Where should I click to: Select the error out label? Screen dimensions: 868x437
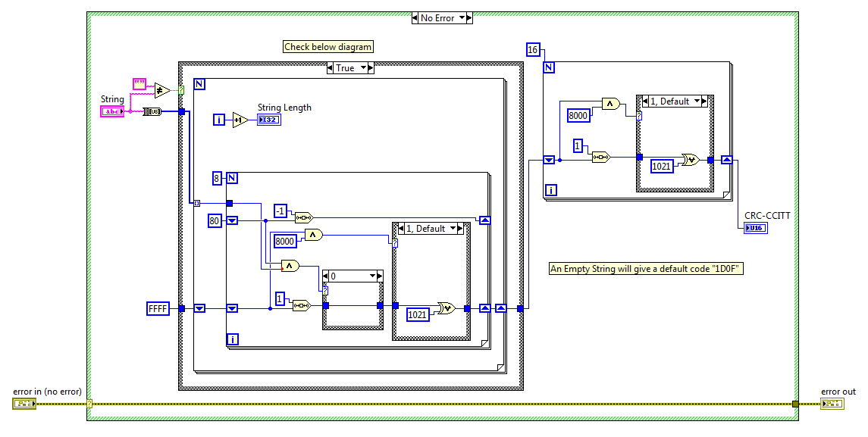point(838,392)
